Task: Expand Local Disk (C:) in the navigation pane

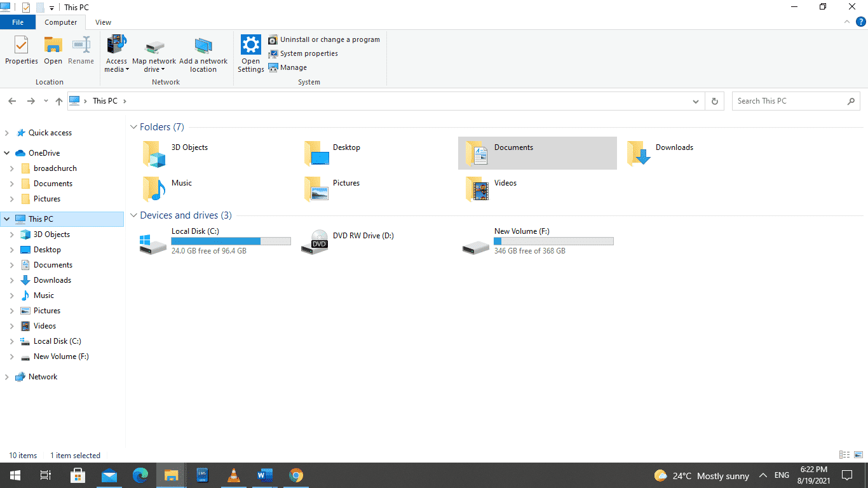Action: coord(11,341)
